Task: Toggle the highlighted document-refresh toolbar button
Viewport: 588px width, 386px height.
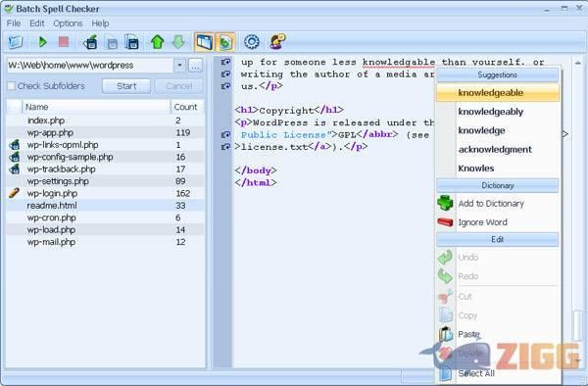Action: click(224, 42)
